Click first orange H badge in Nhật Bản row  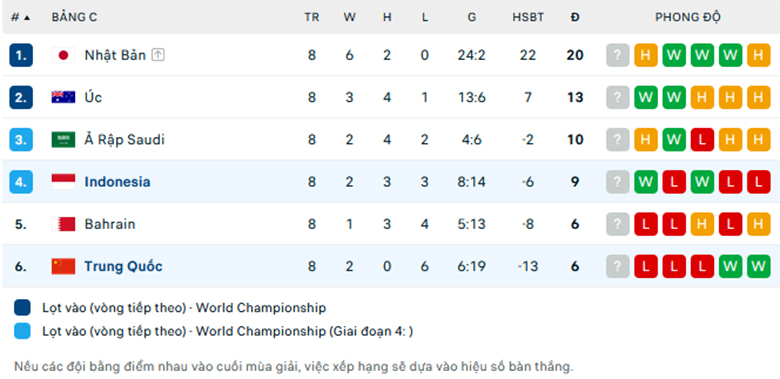click(x=646, y=55)
